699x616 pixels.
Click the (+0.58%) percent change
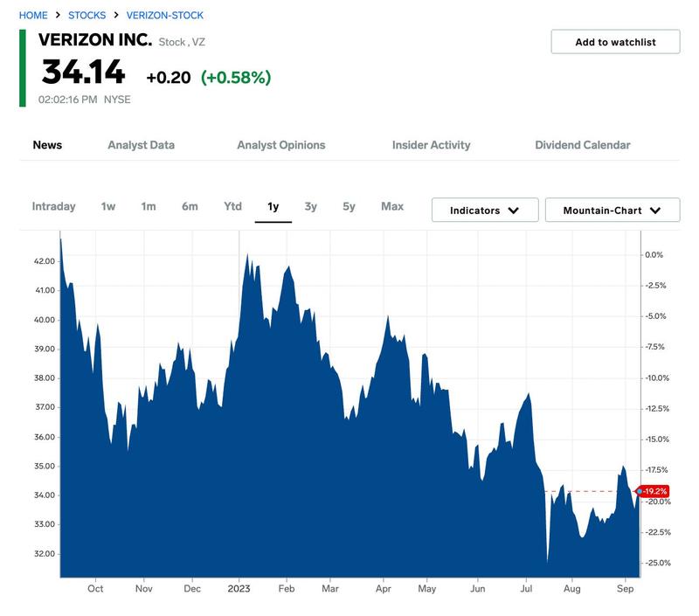[236, 77]
